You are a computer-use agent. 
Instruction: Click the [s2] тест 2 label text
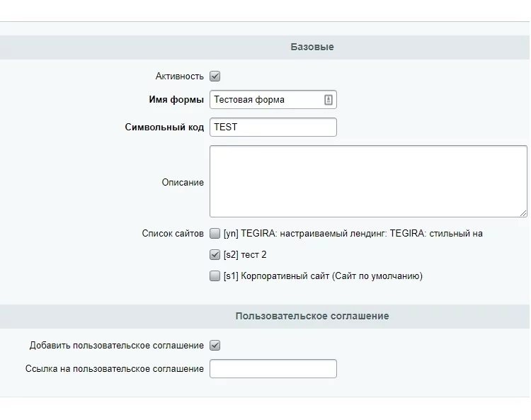tap(245, 255)
